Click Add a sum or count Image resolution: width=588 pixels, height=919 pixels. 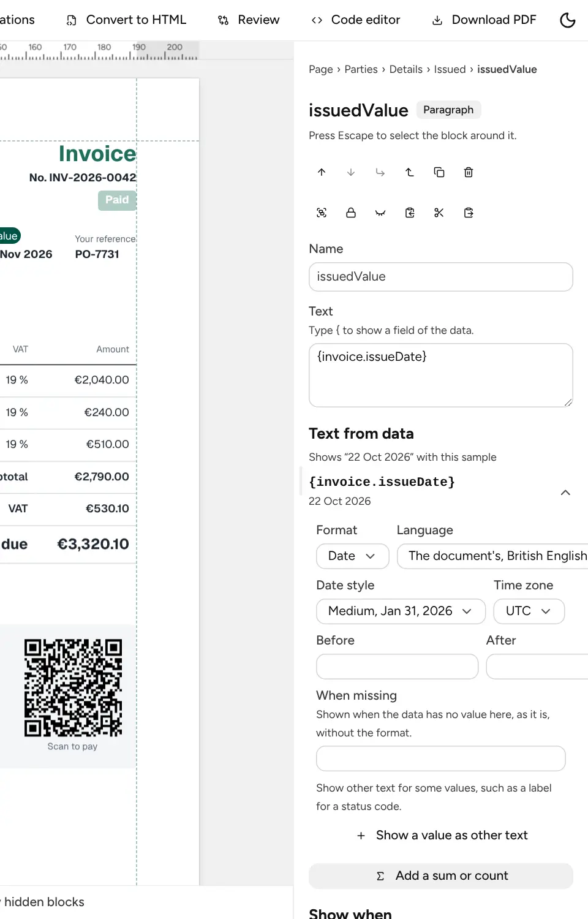point(441,876)
